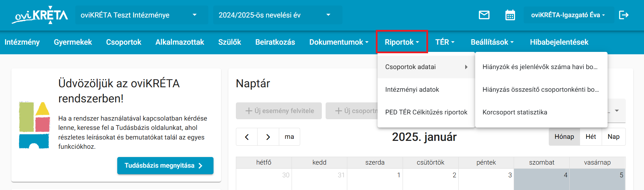The width and height of the screenshot is (644, 190).
Task: Open the 2024/2025-ös nevelési év dropdown
Action: pyautogui.click(x=277, y=15)
